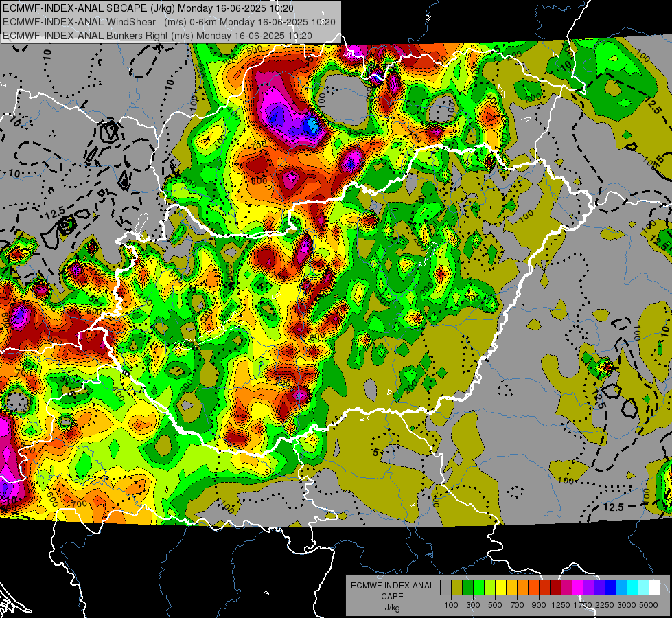Click the amber legend swatch before 700
This screenshot has width=672, height=618.
coord(511,587)
